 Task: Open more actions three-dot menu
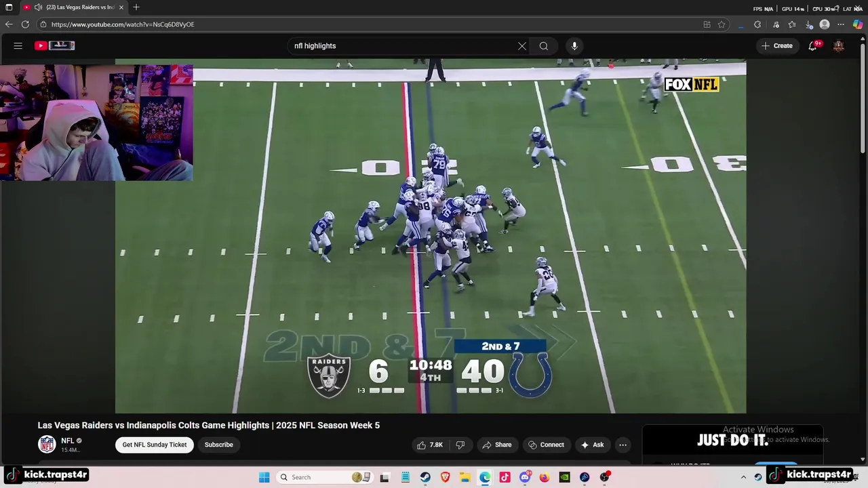point(623,445)
